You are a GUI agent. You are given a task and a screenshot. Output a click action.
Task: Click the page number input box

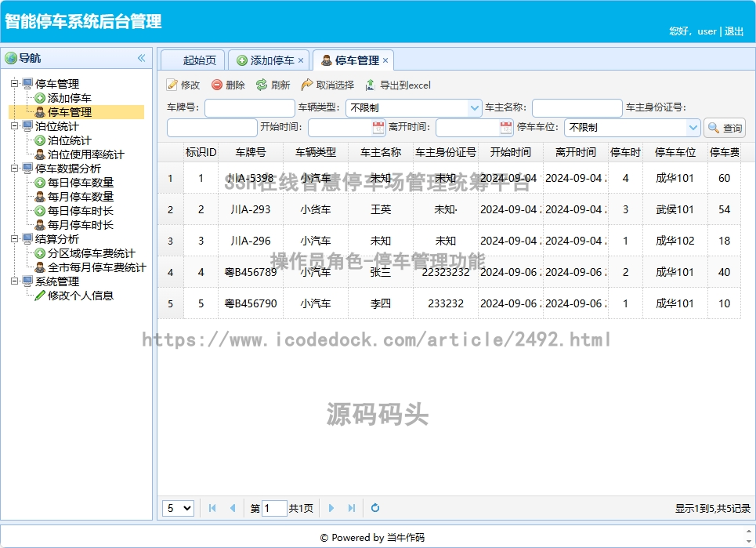[x=274, y=508]
